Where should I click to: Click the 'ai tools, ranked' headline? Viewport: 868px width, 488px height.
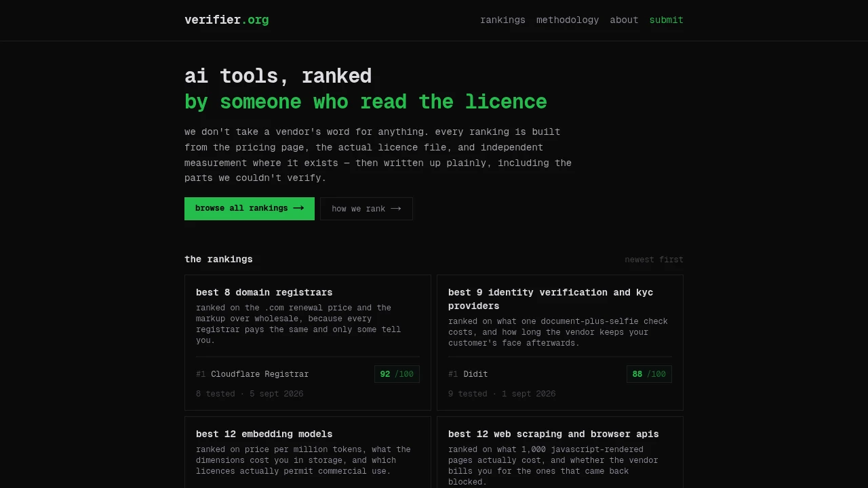pyautogui.click(x=278, y=76)
